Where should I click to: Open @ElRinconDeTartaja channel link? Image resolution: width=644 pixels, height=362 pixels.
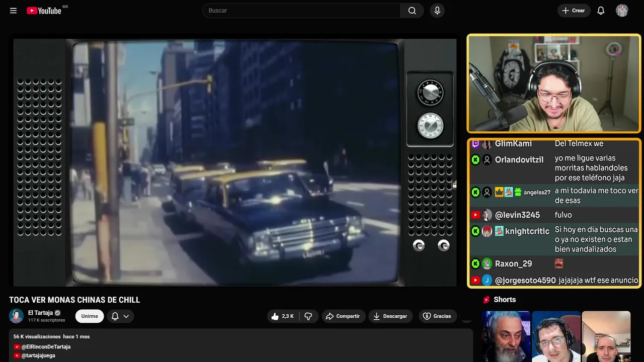[46, 347]
